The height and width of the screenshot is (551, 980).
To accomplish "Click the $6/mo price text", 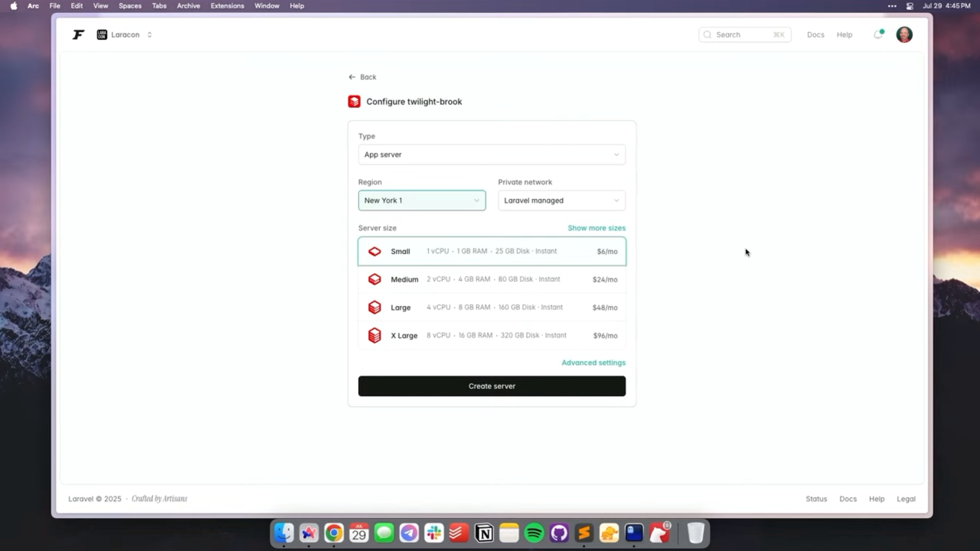I will click(x=607, y=252).
